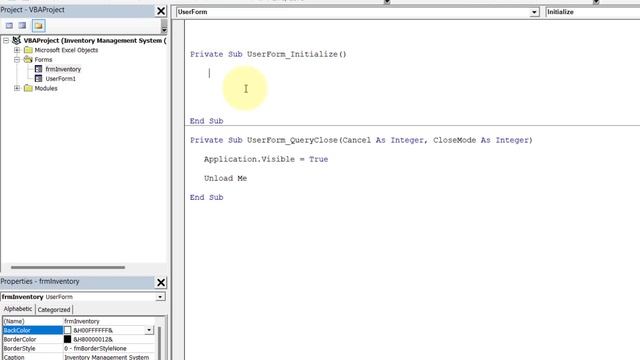Collapse the Forms folder
This screenshot has width=640, height=360.
[x=17, y=60]
